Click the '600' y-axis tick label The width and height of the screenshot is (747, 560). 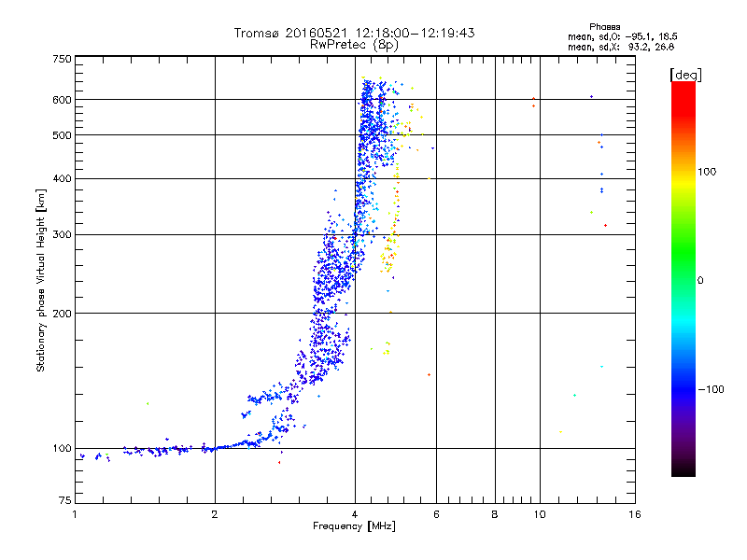point(62,100)
